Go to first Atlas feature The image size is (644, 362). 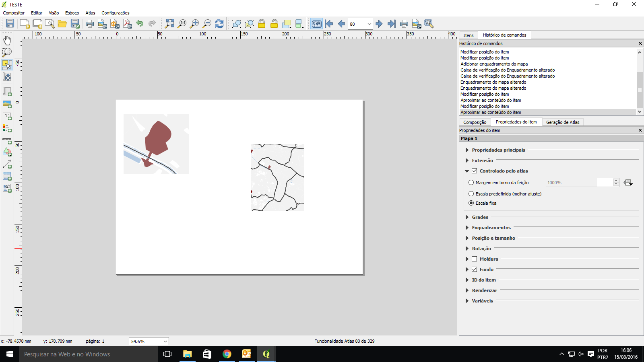click(329, 24)
